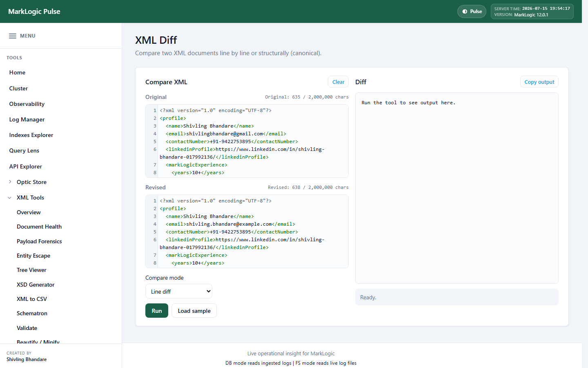588x368 pixels.
Task: Click the gmail email line in Original
Action: [x=226, y=134]
